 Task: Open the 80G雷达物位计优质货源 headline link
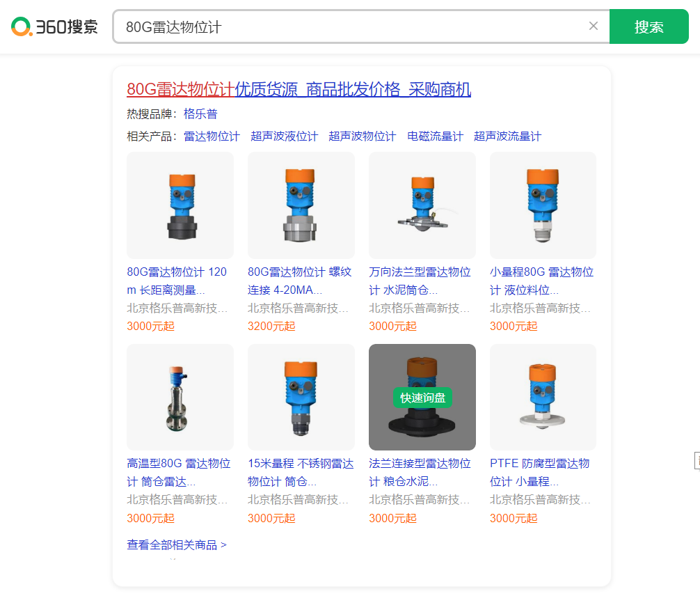coord(299,89)
